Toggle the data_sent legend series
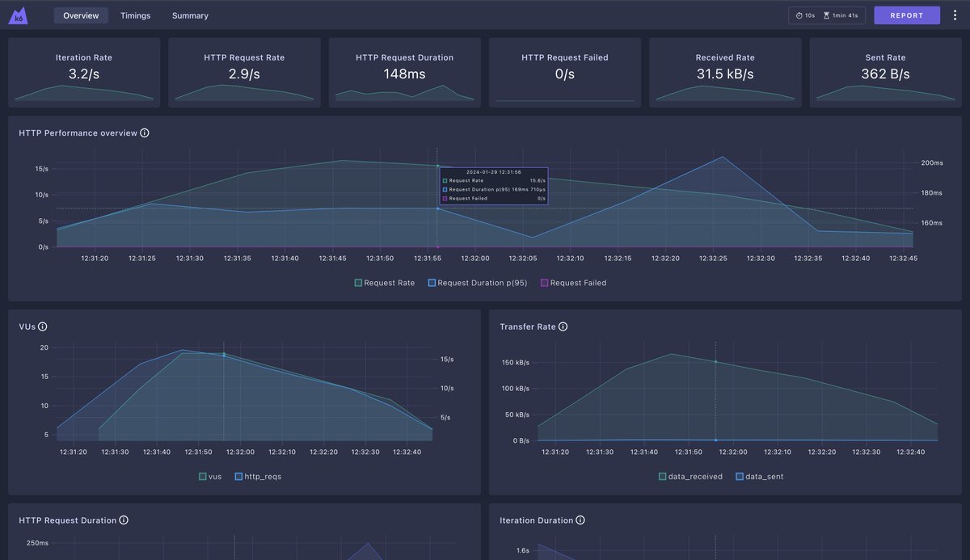 759,477
